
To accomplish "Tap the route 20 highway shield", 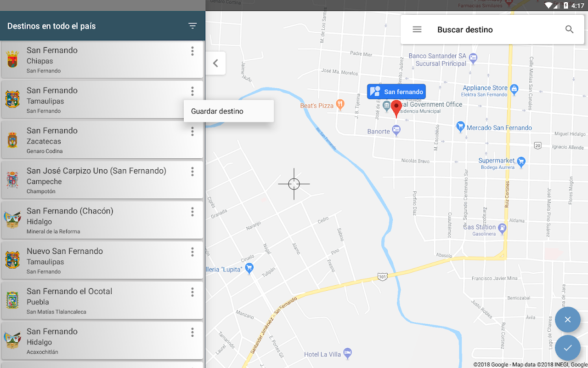I will pos(538,146).
